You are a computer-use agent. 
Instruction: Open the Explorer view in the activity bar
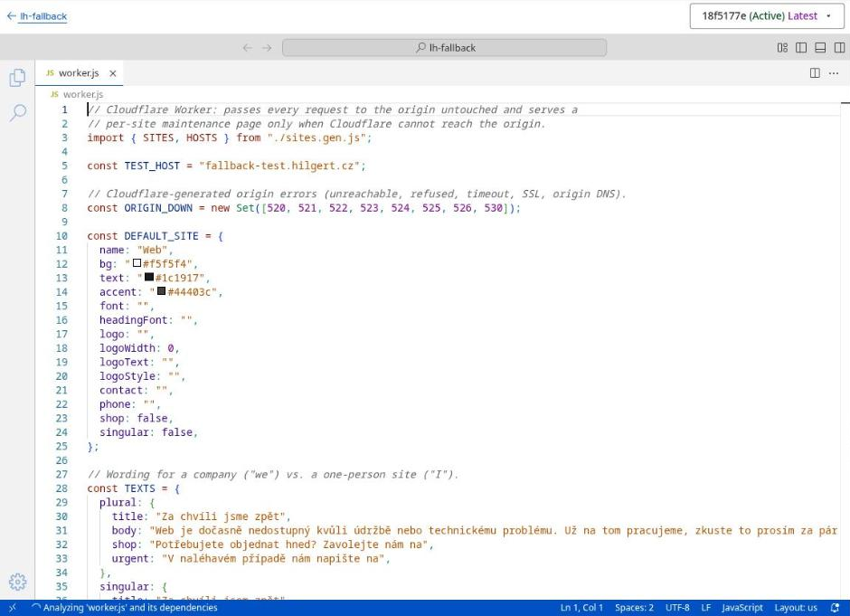(x=17, y=78)
